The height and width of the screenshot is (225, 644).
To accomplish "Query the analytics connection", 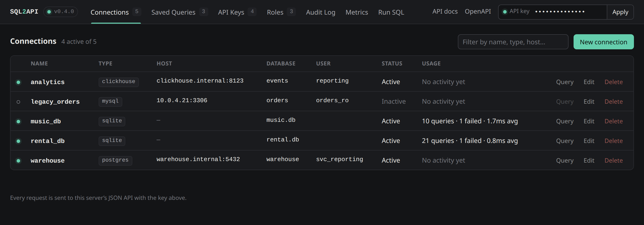I will 565,82.
